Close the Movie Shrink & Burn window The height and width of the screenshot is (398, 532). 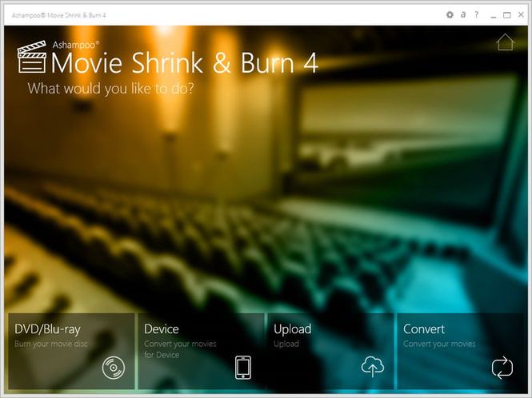click(521, 14)
